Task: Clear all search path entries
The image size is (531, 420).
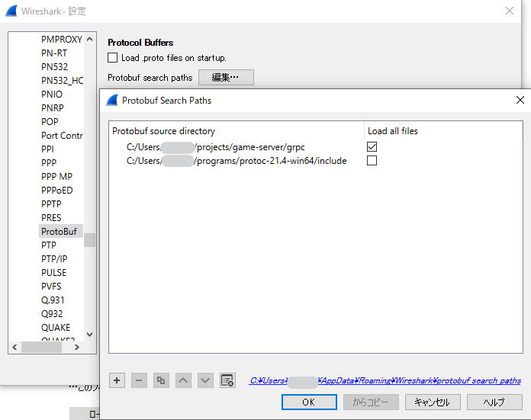Action: coord(227,380)
